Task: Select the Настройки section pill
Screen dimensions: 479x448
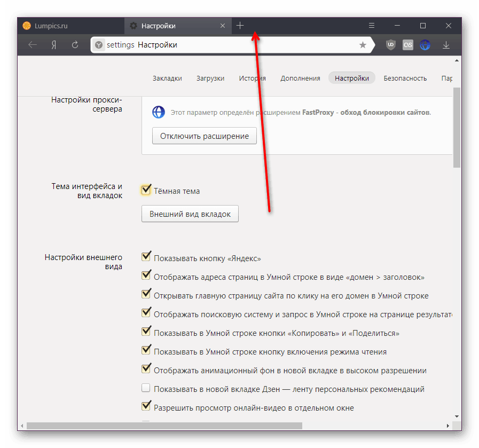Action: [351, 78]
